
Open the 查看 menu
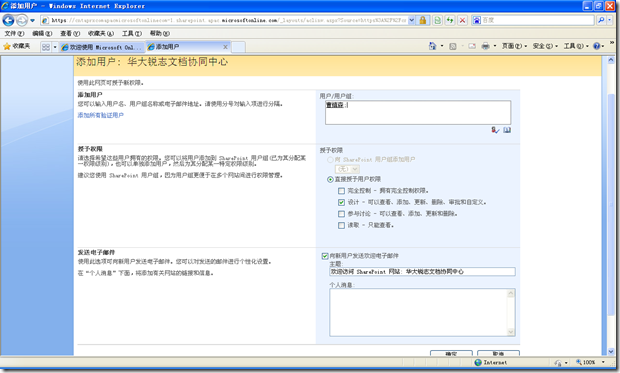(x=70, y=34)
